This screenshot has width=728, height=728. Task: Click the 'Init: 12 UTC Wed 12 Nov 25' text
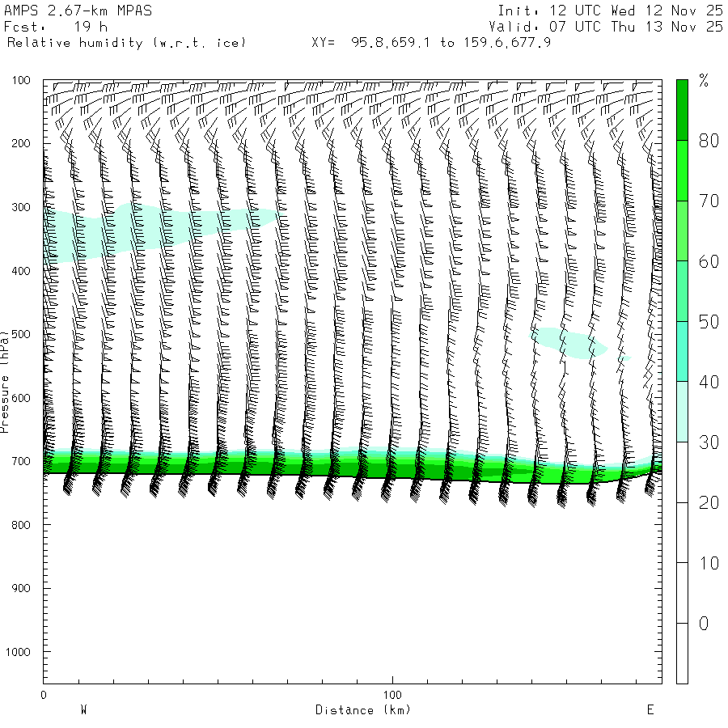coord(610,11)
